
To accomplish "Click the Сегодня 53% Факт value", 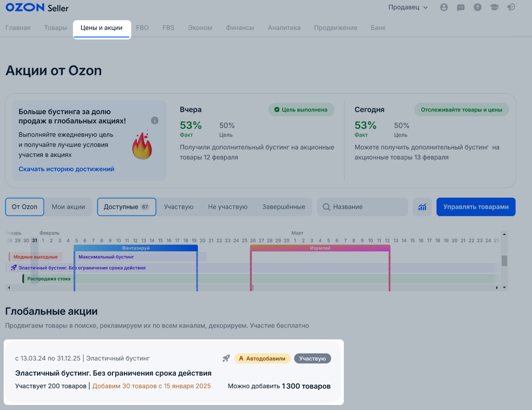I will [365, 126].
